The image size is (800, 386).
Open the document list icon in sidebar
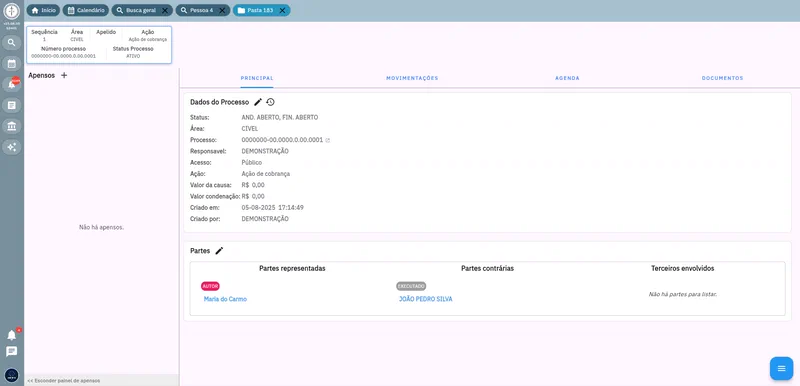tap(12, 106)
